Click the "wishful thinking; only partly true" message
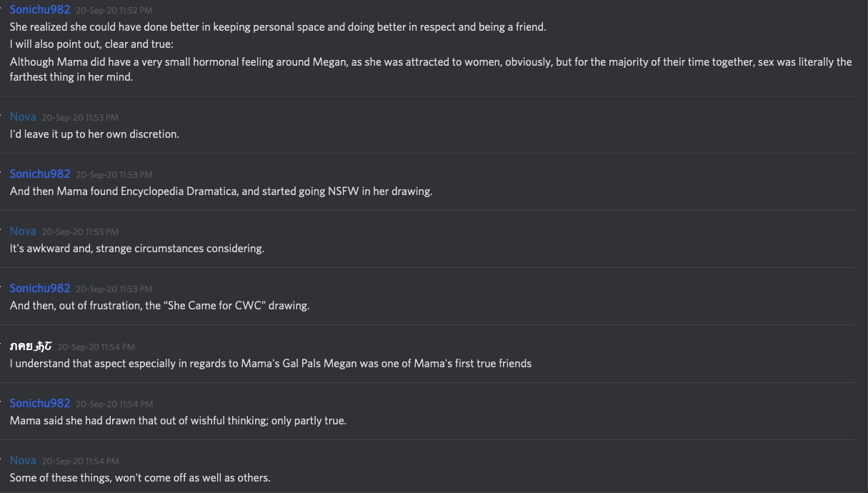 [x=178, y=421]
